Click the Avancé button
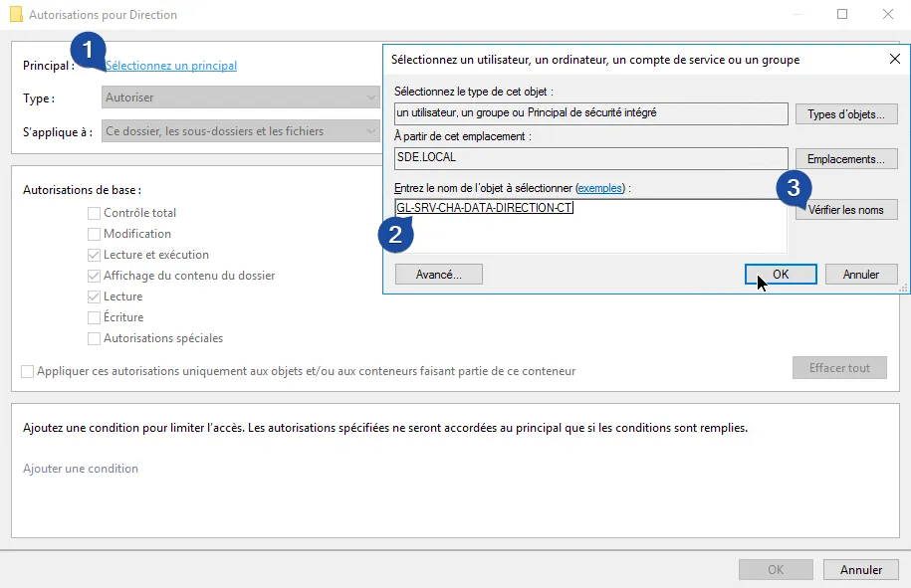911x588 pixels. (438, 274)
